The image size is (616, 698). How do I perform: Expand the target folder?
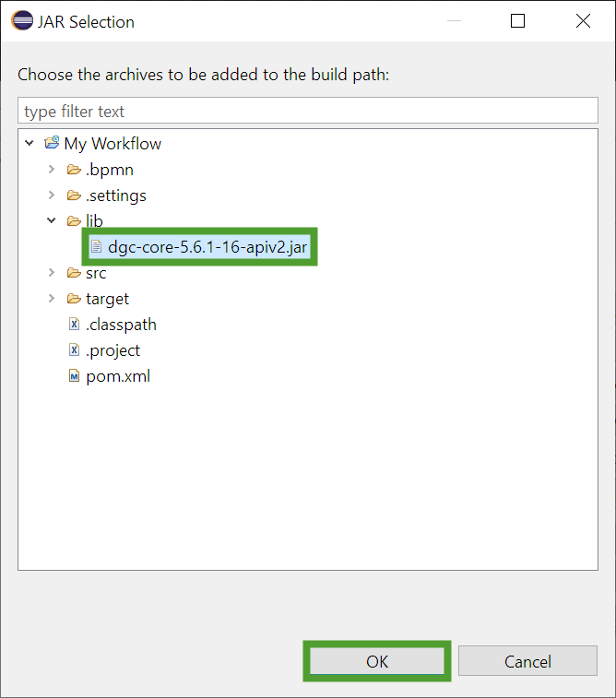(x=52, y=299)
